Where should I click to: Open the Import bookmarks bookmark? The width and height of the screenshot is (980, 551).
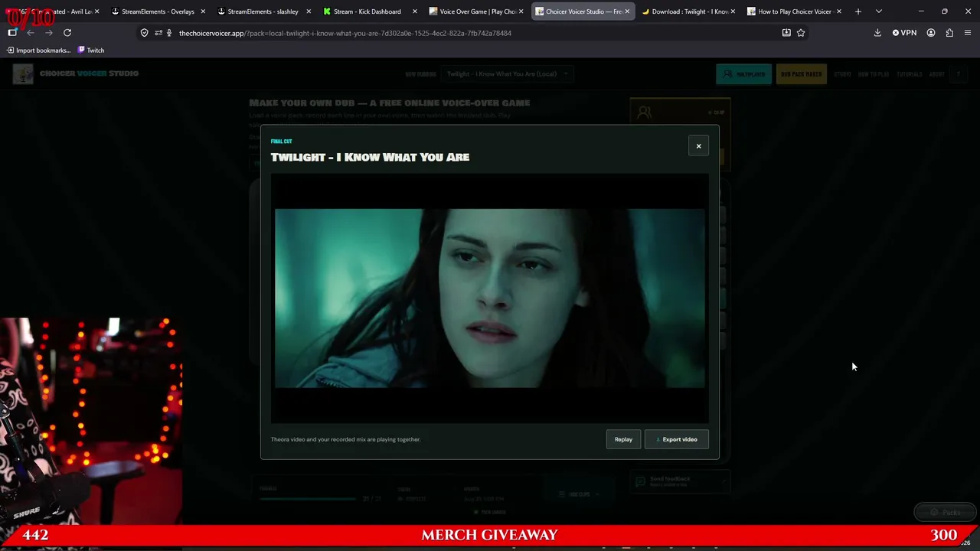pos(38,51)
